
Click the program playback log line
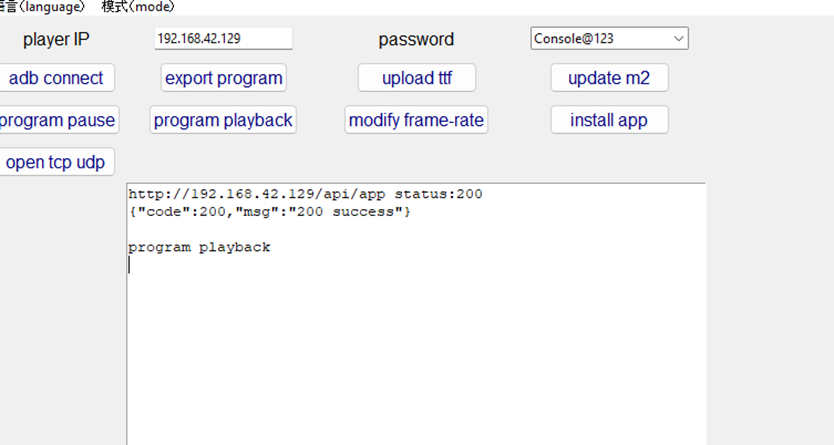[199, 247]
